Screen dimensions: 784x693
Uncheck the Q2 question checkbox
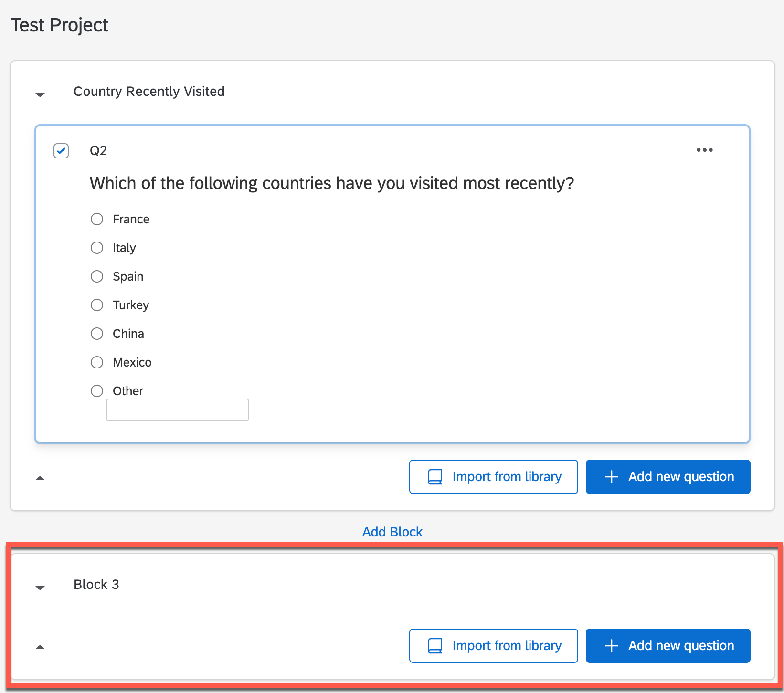point(61,151)
